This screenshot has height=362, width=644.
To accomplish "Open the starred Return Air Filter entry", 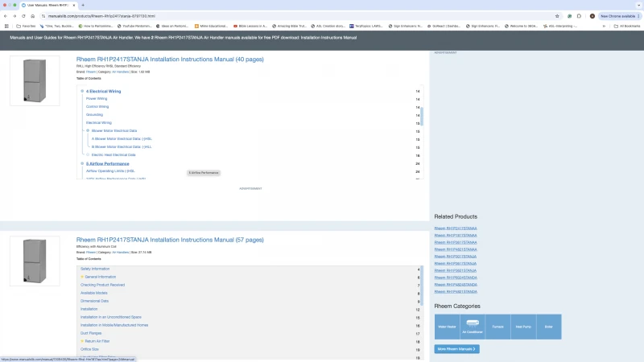I will (x=97, y=341).
